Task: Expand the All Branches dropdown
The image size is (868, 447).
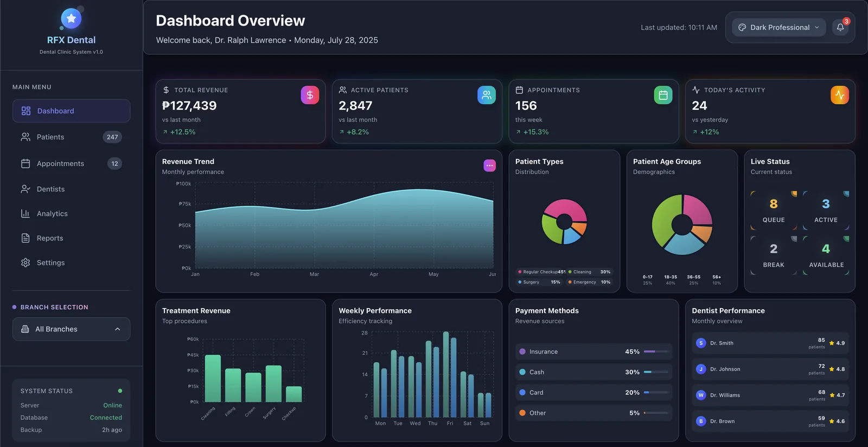Action: point(71,329)
